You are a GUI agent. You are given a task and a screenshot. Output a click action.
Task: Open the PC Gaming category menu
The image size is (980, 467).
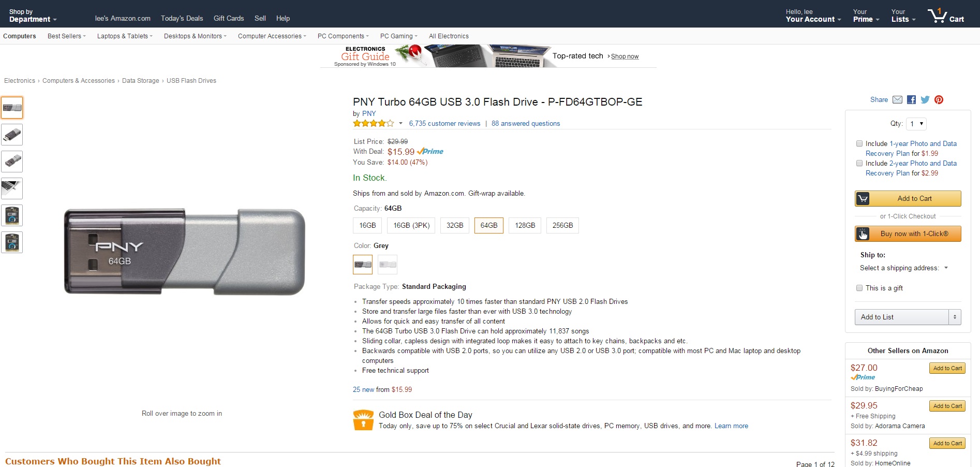click(x=398, y=36)
